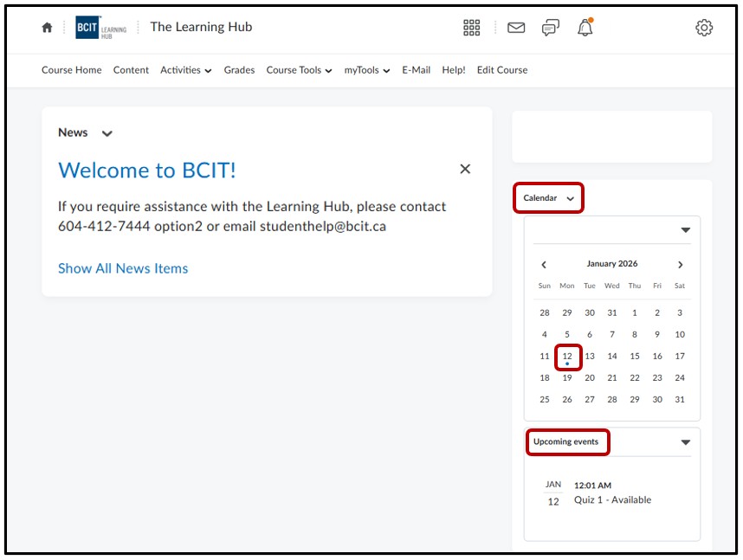Select January 12 in the calendar
The image size is (743, 560).
[567, 356]
